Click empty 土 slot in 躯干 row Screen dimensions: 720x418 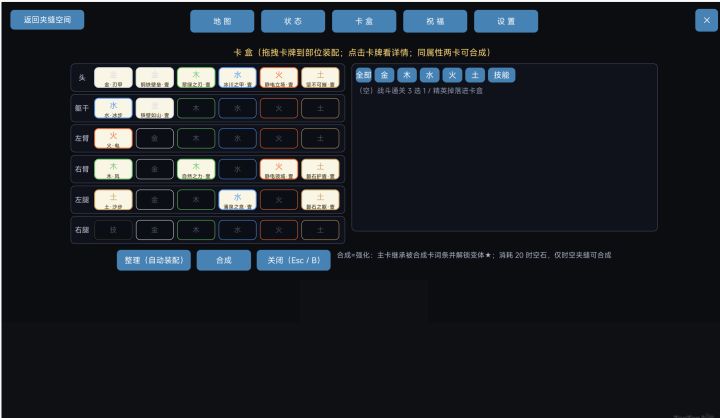[320, 108]
